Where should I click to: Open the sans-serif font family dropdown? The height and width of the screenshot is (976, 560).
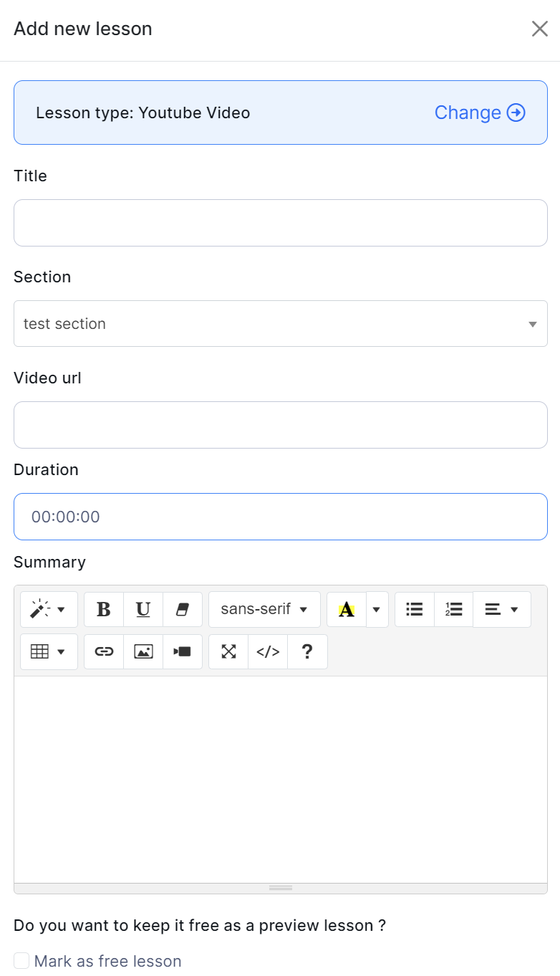coord(264,609)
